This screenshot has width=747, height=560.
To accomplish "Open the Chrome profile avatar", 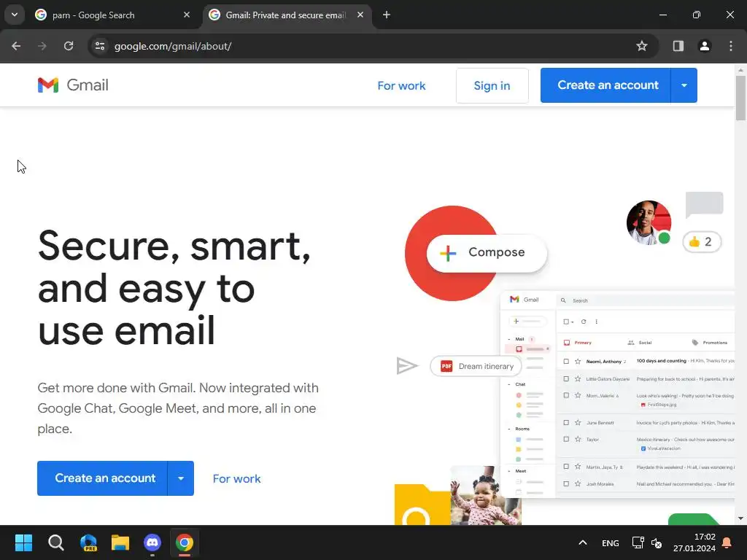I will tap(704, 46).
